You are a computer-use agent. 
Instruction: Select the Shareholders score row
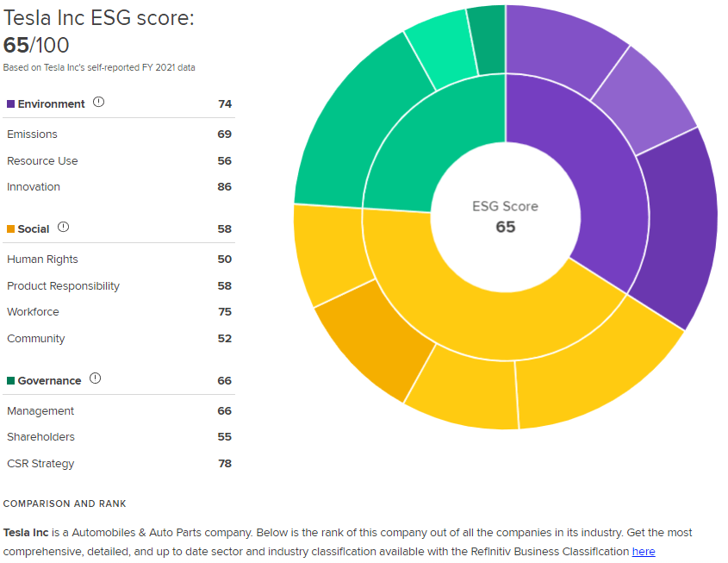click(119, 437)
